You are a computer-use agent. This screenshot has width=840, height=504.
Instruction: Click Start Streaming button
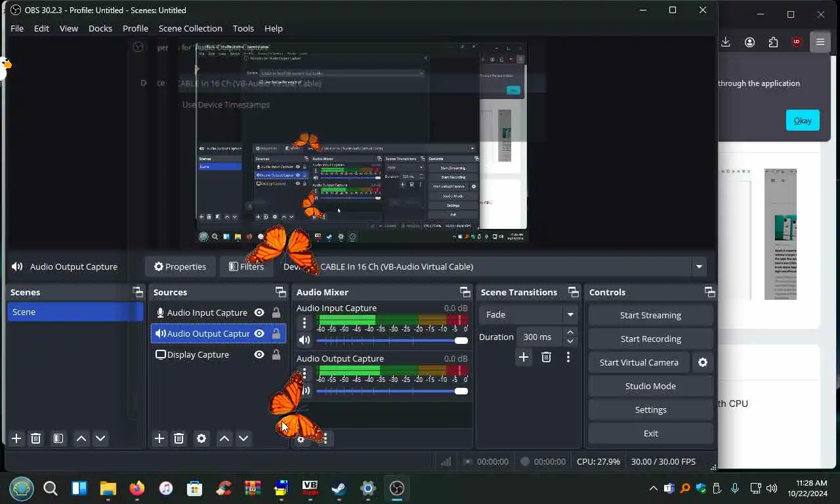tap(650, 315)
